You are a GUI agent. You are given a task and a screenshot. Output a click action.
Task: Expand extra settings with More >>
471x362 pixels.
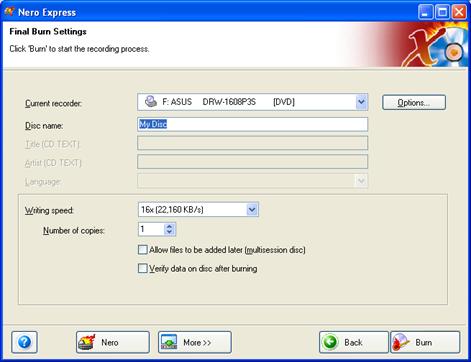pyautogui.click(x=195, y=342)
